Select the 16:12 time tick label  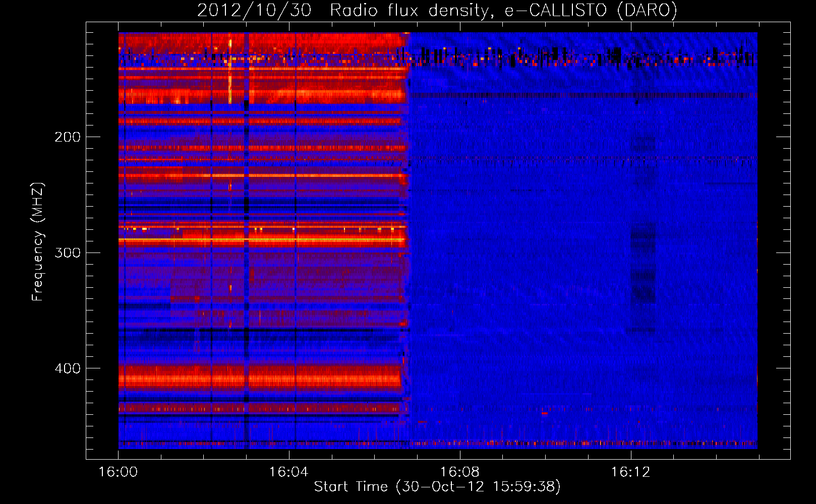630,472
